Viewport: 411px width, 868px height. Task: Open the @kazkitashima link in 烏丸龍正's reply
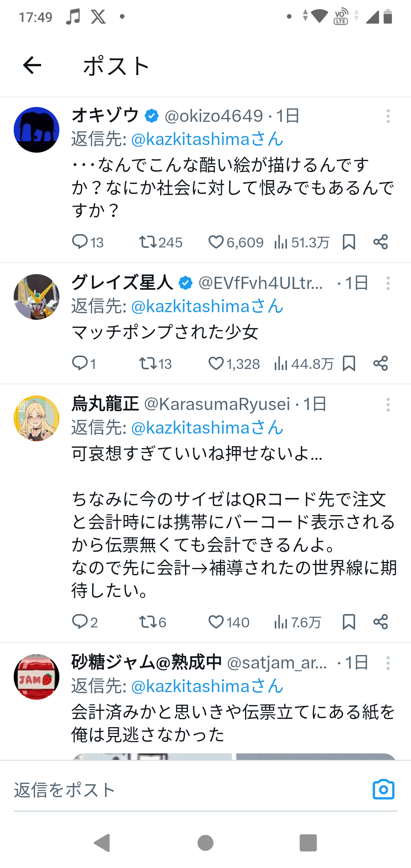190,428
